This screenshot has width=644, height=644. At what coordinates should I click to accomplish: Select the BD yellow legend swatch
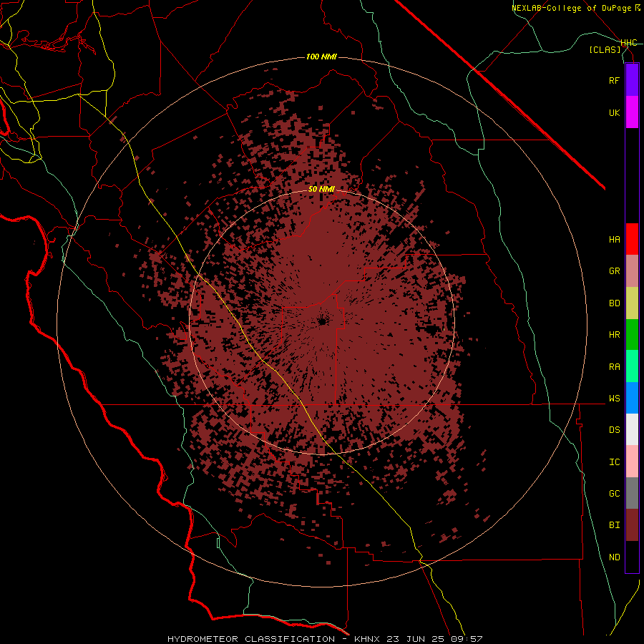pyautogui.click(x=632, y=303)
